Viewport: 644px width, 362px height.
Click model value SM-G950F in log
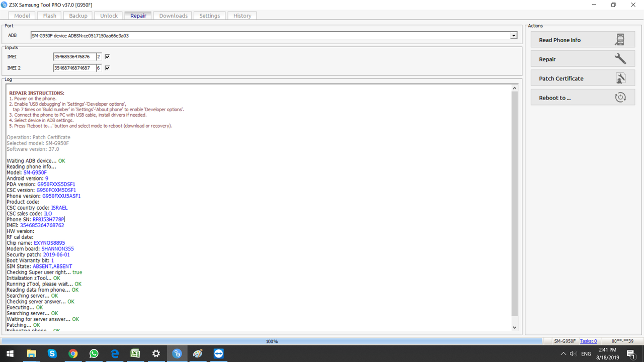coord(35,172)
